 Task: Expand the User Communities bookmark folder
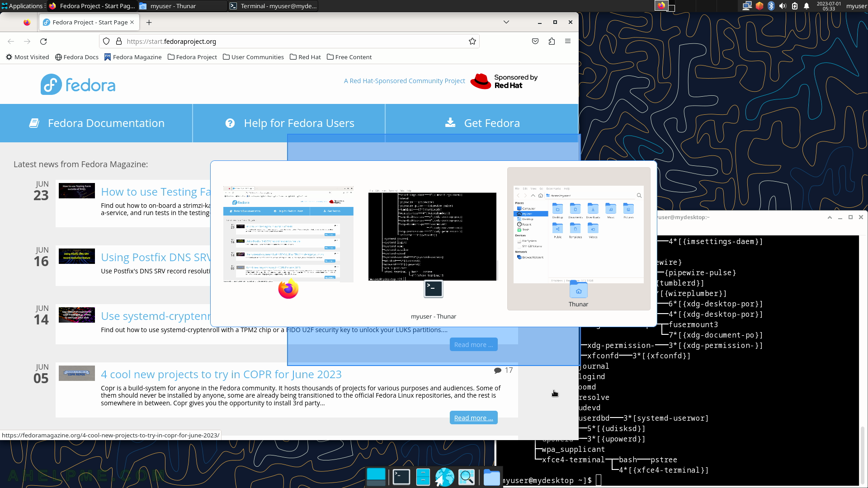(253, 57)
